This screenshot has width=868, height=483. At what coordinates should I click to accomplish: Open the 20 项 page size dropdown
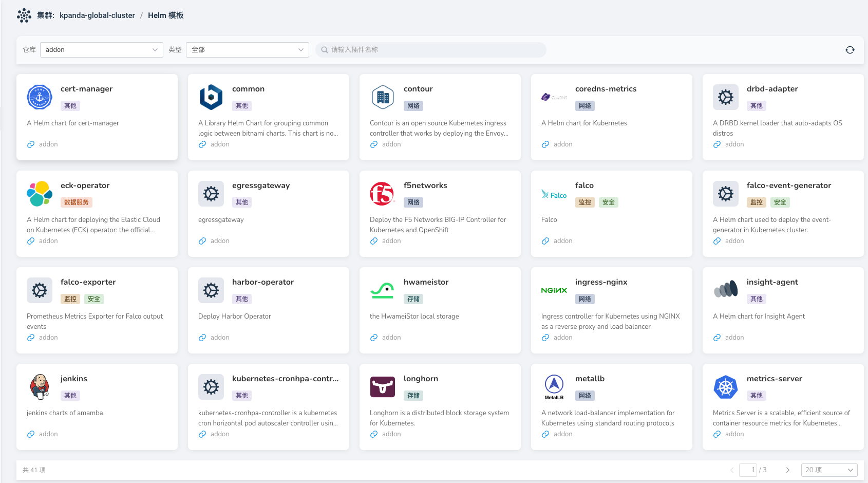[829, 470]
